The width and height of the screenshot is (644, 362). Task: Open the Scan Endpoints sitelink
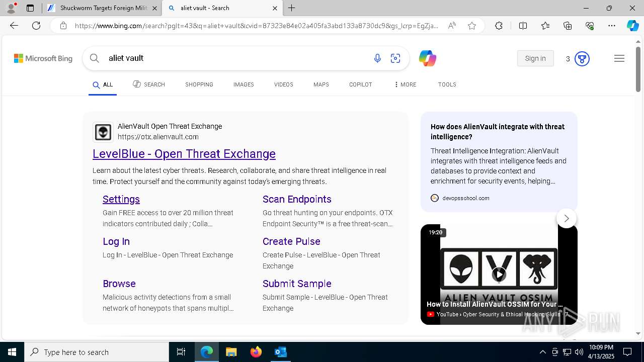[297, 199]
